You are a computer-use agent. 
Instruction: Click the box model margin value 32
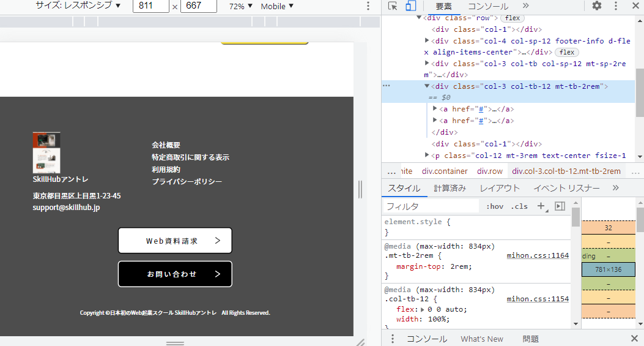609,228
